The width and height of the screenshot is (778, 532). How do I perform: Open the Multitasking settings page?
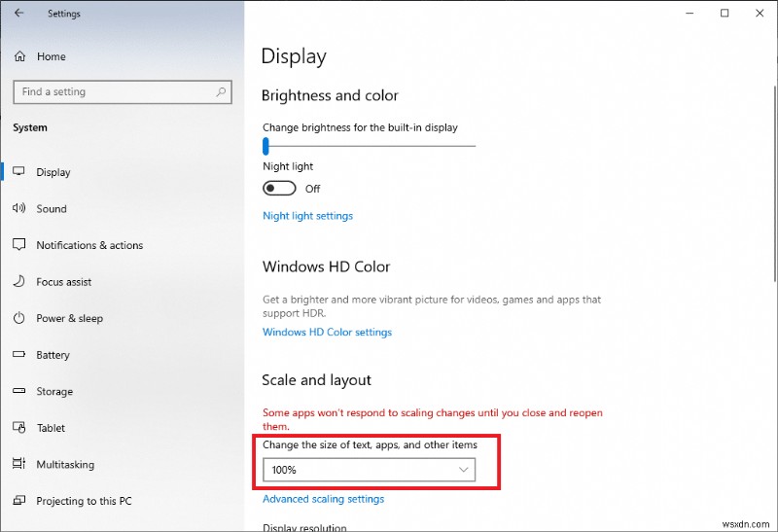(65, 465)
